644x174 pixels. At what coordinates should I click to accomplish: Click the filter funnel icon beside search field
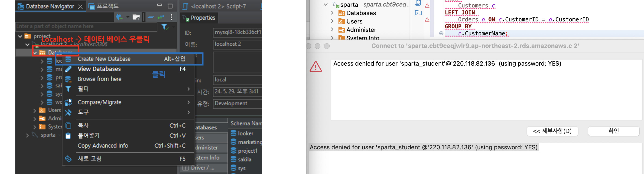[x=165, y=27]
